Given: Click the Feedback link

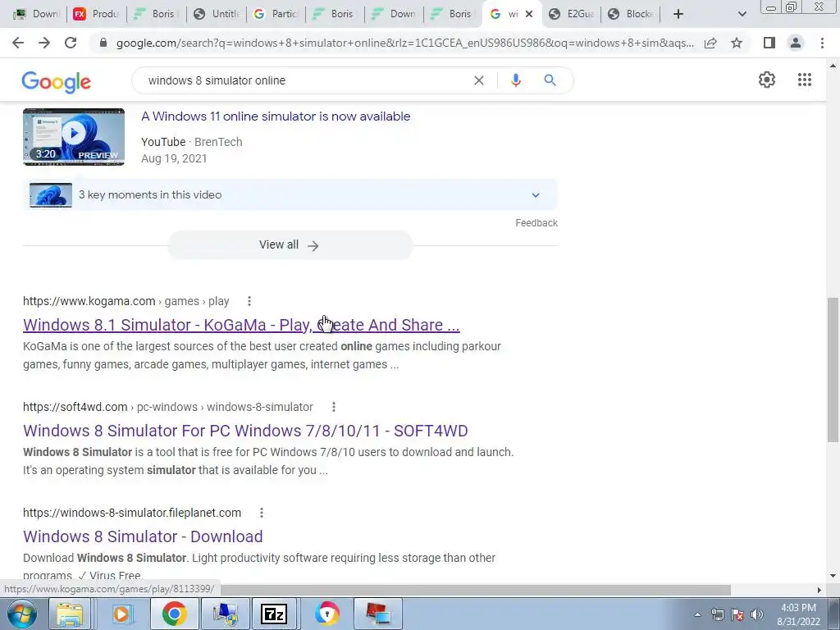Looking at the screenshot, I should (x=536, y=223).
